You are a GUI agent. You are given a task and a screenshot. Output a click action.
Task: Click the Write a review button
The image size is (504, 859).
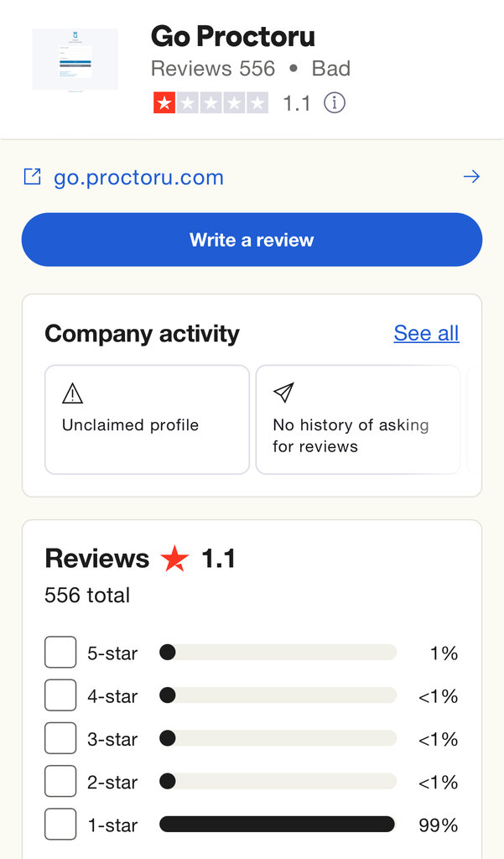[x=252, y=239]
